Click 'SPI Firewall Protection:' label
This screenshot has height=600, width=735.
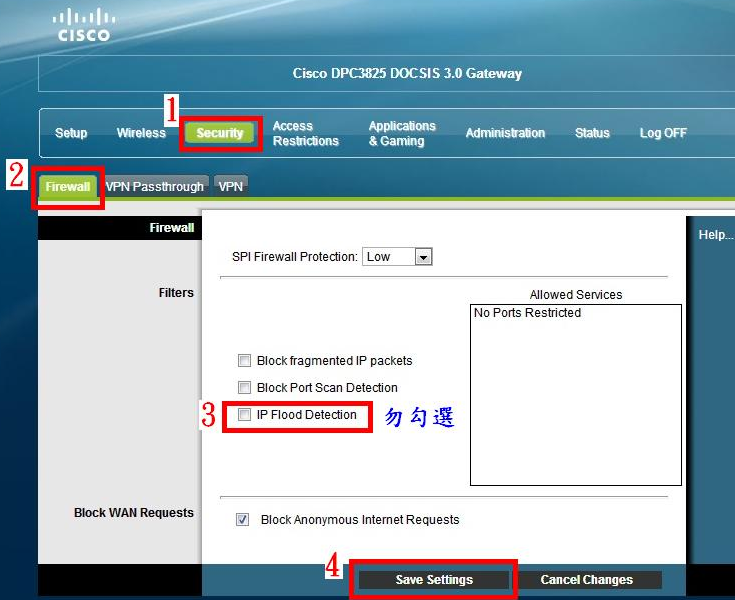(294, 257)
